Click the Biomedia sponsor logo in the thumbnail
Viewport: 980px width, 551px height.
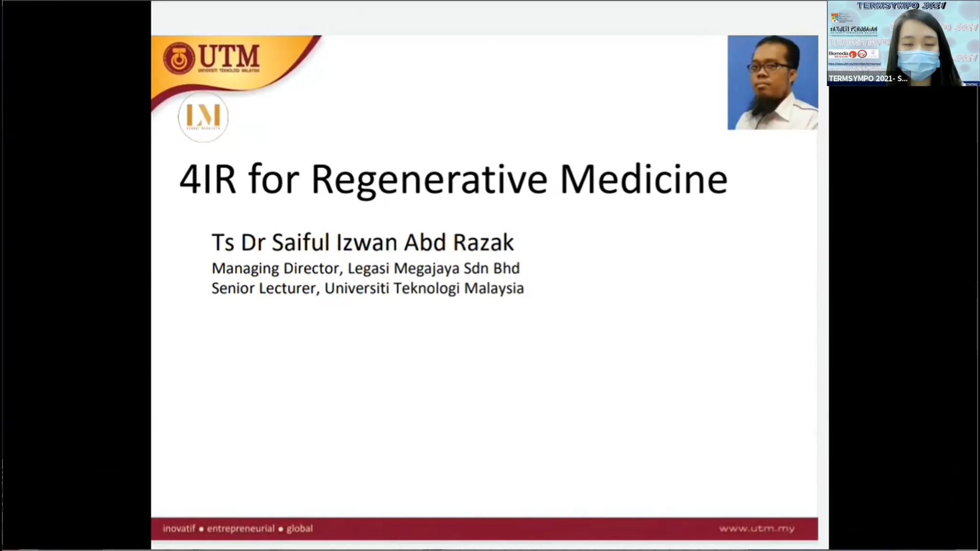tap(838, 54)
